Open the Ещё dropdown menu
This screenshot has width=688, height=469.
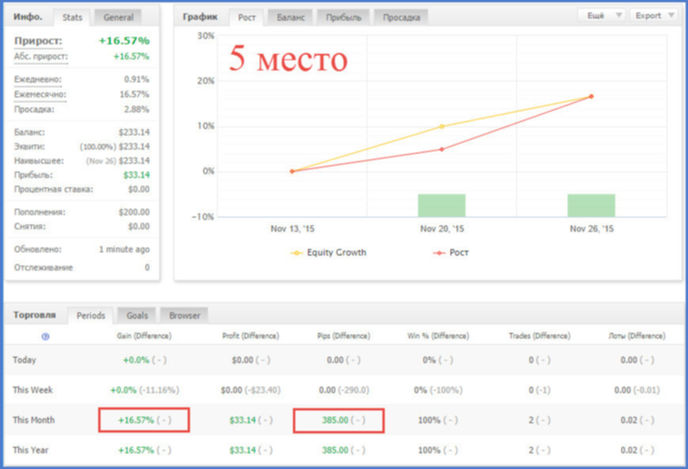(x=602, y=16)
